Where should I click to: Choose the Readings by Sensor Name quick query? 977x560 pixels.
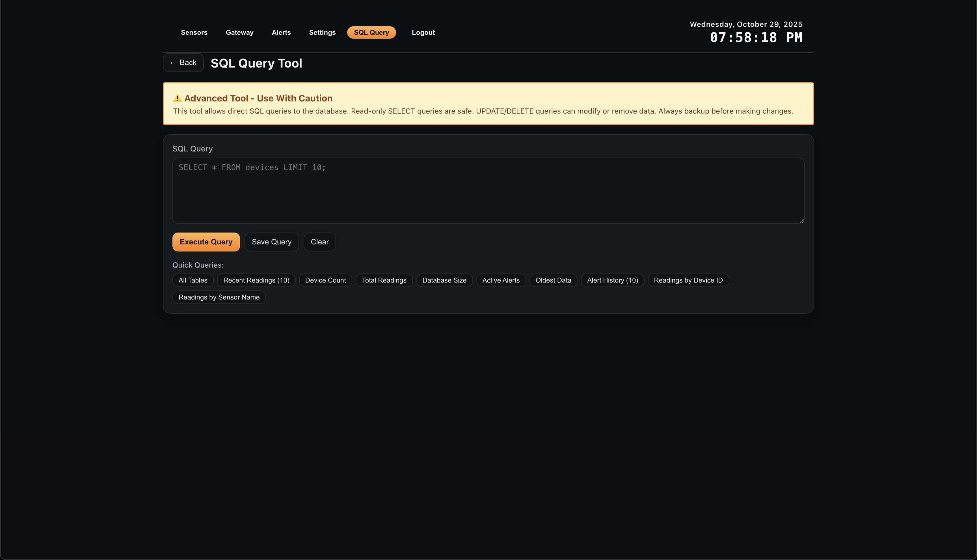point(219,297)
